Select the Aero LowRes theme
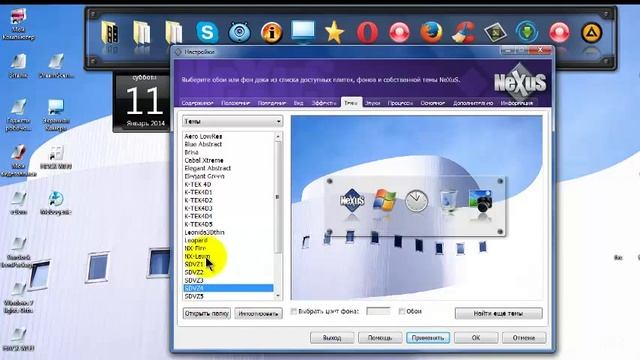The width and height of the screenshot is (640, 360). (203, 136)
